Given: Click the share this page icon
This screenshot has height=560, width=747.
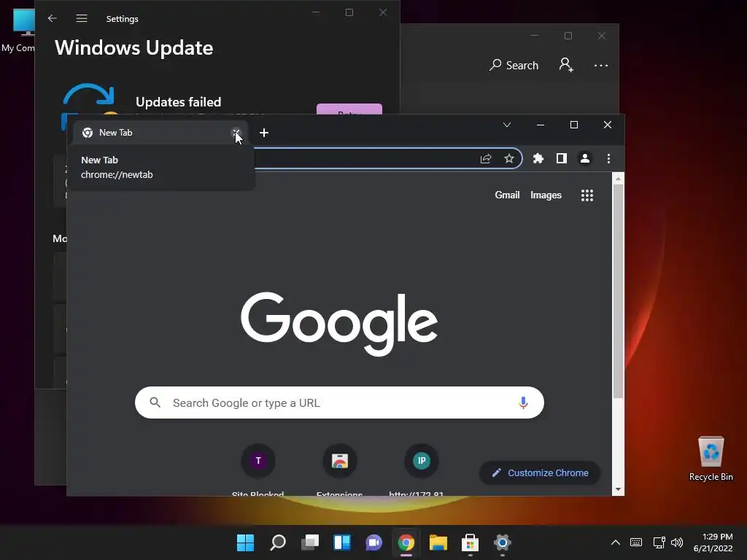Looking at the screenshot, I should (x=485, y=158).
